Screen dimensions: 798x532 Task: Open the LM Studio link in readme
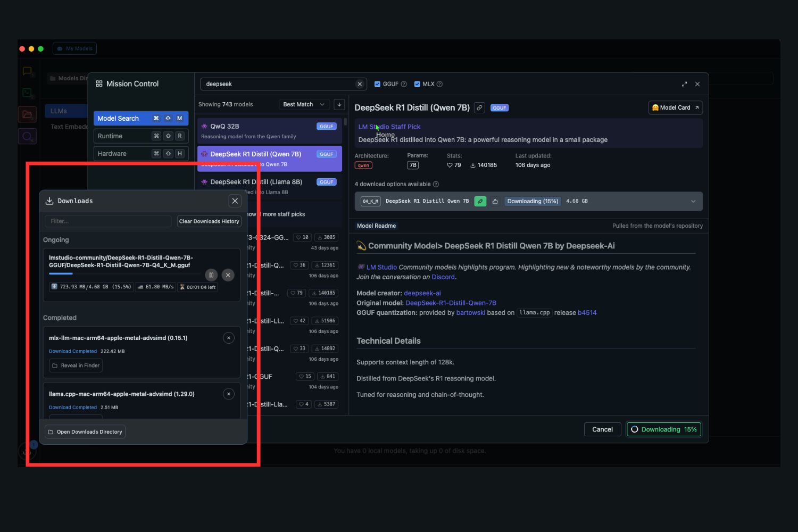coord(381,267)
